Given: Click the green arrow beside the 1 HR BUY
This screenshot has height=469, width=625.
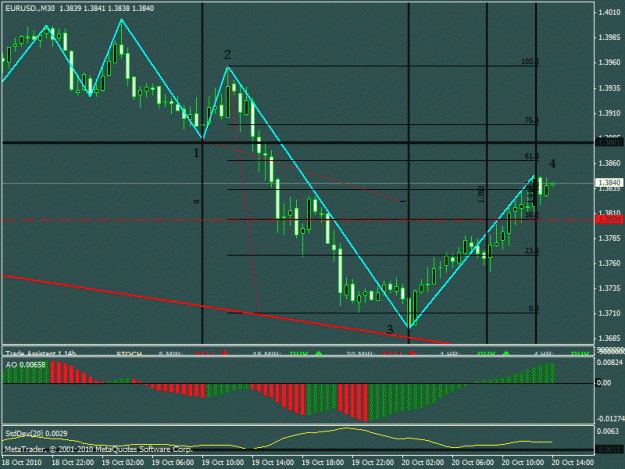Looking at the screenshot, I should 506,353.
